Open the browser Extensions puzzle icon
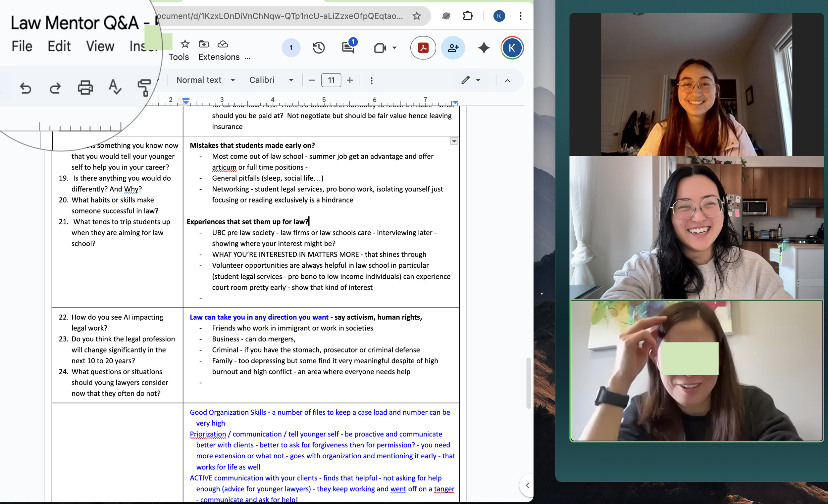Viewport: 828px width, 504px height. (x=468, y=16)
